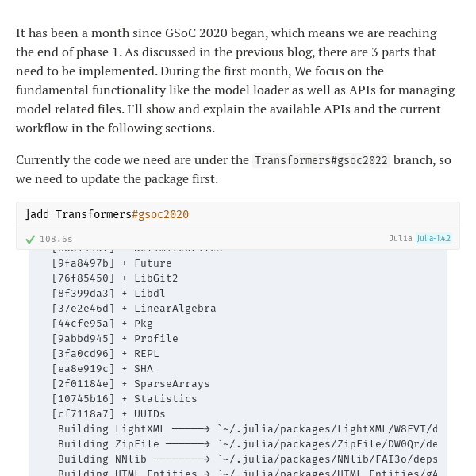
Task: Click inside the ']add Transformers#gsoc2020' code cell
Action: click(238, 215)
